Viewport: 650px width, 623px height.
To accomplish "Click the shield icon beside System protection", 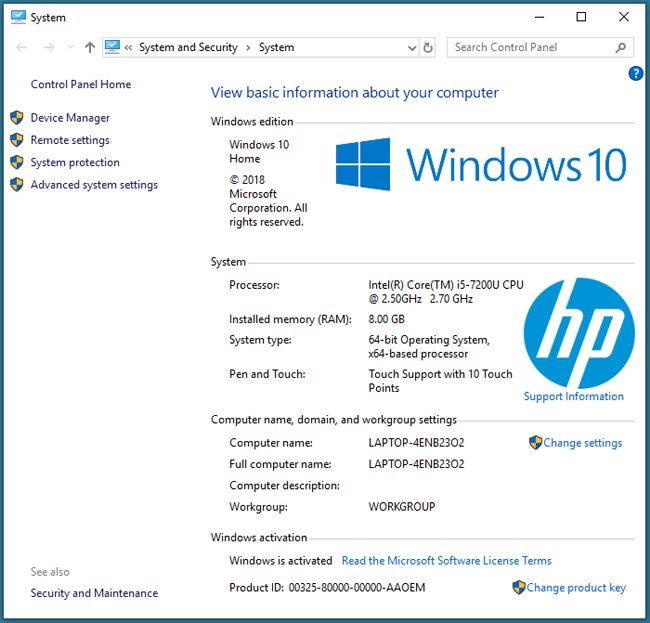I will point(17,162).
